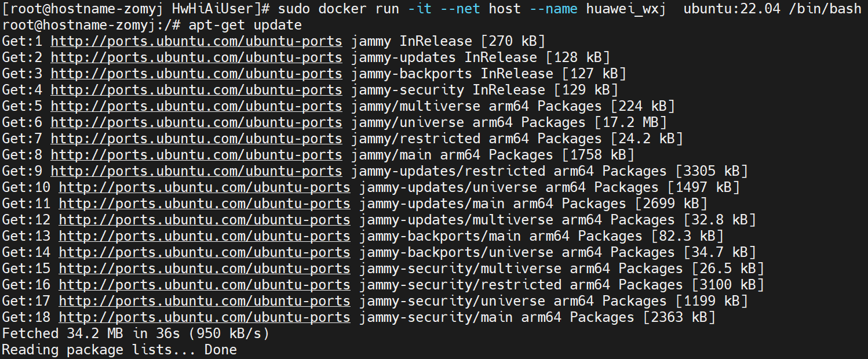
Task: Click 'jammy-updates/universe' text
Action: click(x=448, y=187)
